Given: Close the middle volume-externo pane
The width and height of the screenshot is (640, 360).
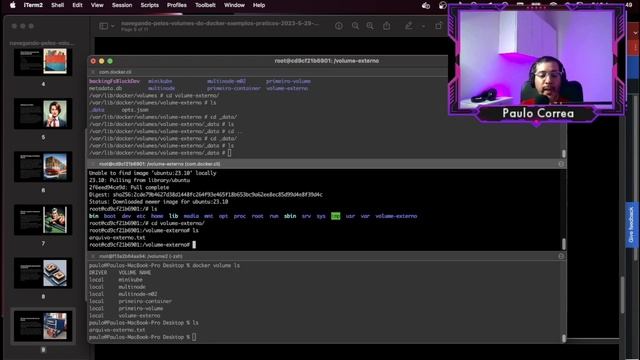Looking at the screenshot, I should pos(93,164).
